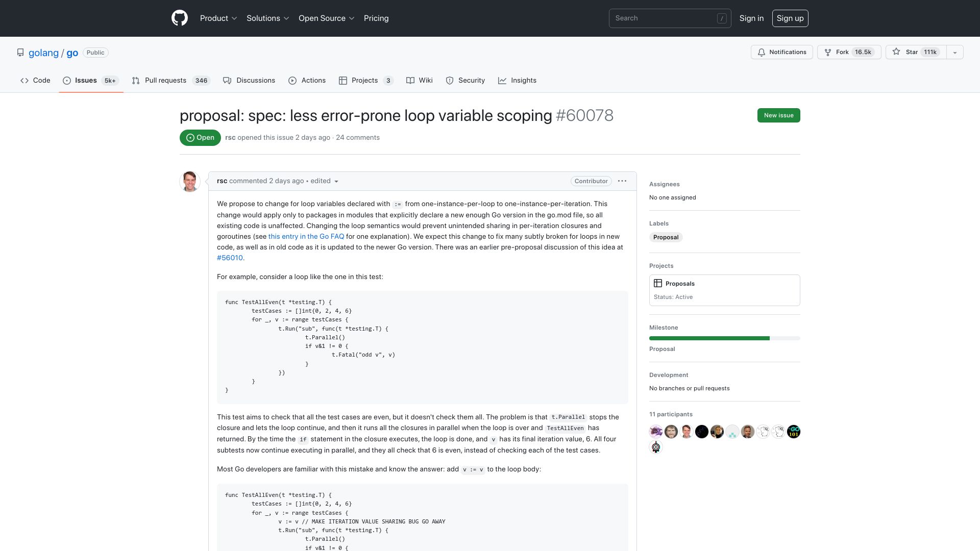Switch to the Issues tab

pos(91,81)
